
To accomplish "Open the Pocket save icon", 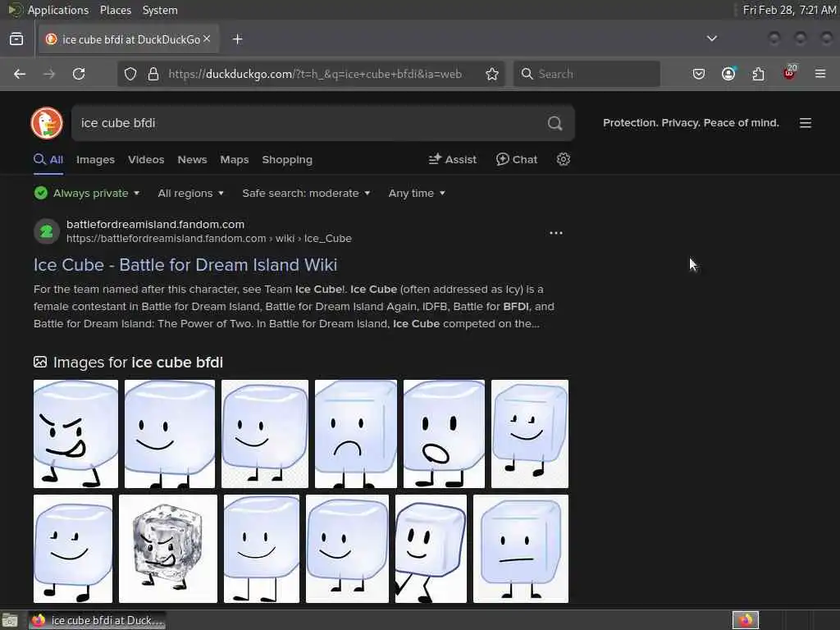I will (x=699, y=74).
